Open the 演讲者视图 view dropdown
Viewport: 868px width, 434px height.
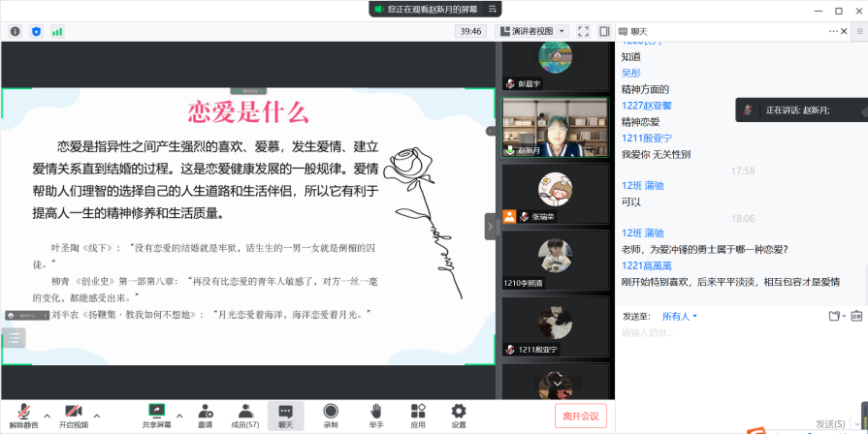pyautogui.click(x=532, y=32)
